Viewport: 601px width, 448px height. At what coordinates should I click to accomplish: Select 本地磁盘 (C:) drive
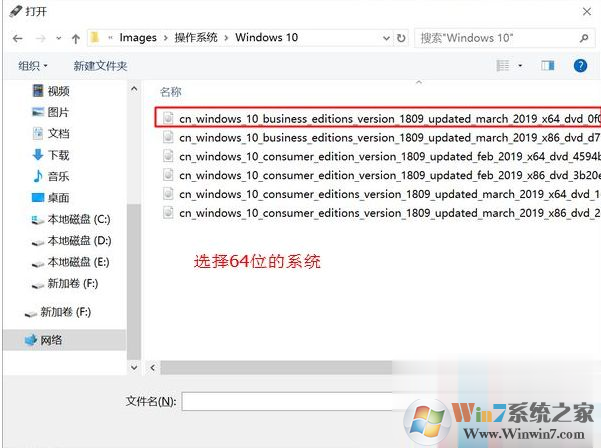click(x=79, y=219)
